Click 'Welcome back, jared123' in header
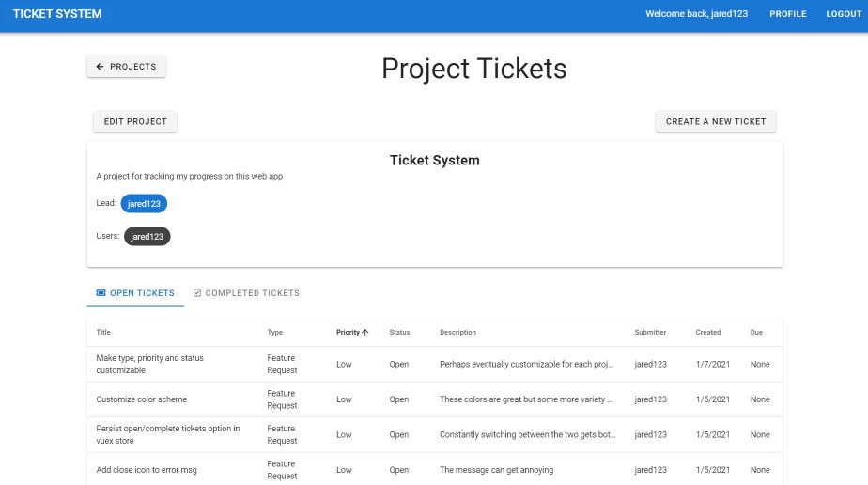The height and width of the screenshot is (485, 868). coord(696,14)
